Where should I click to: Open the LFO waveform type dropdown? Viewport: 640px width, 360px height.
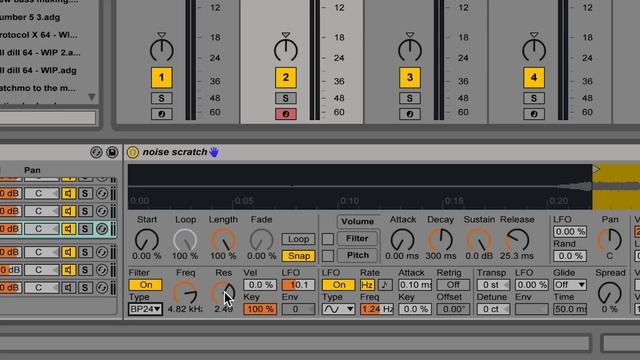338,309
